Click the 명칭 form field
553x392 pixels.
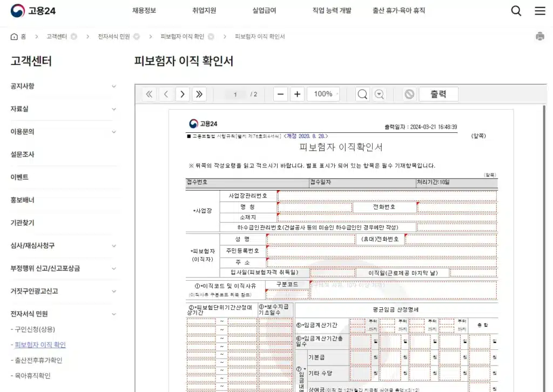[x=315, y=207]
